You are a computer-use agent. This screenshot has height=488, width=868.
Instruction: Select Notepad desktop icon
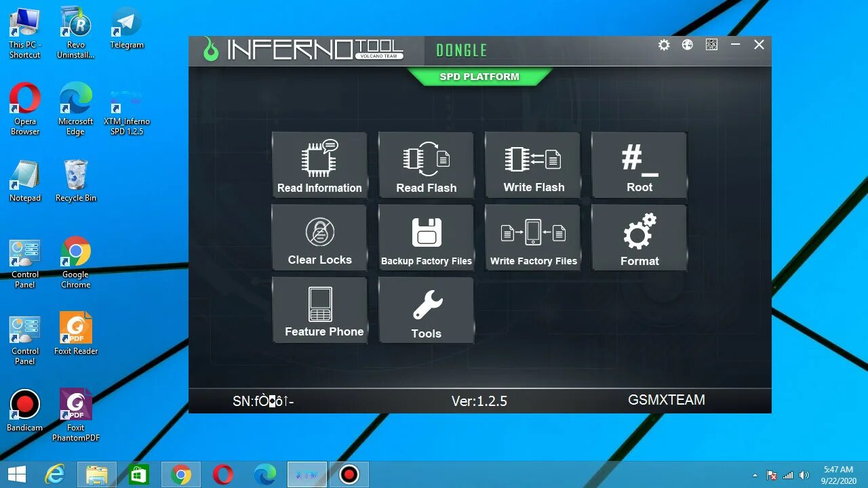[25, 181]
